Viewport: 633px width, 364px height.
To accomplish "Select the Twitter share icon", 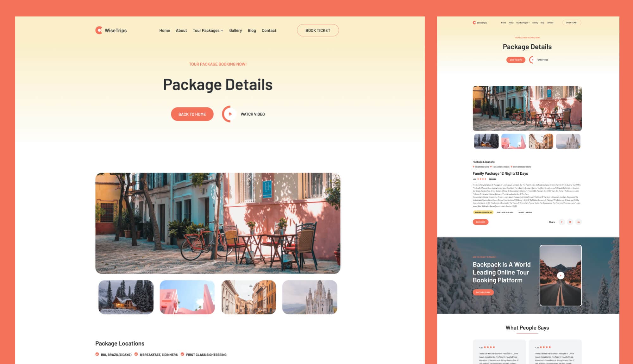I will click(570, 222).
